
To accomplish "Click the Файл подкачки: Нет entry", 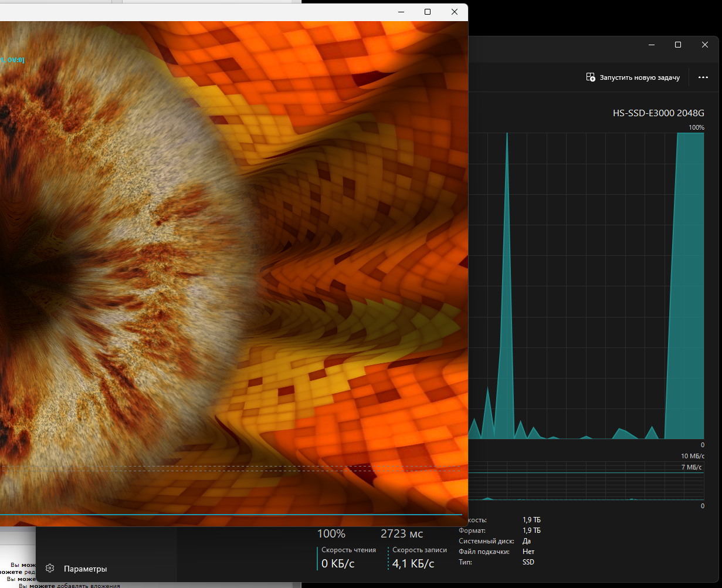I will 497,552.
